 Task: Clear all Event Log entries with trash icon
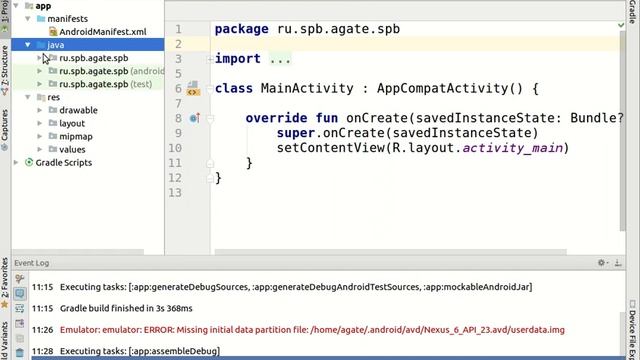(20, 352)
